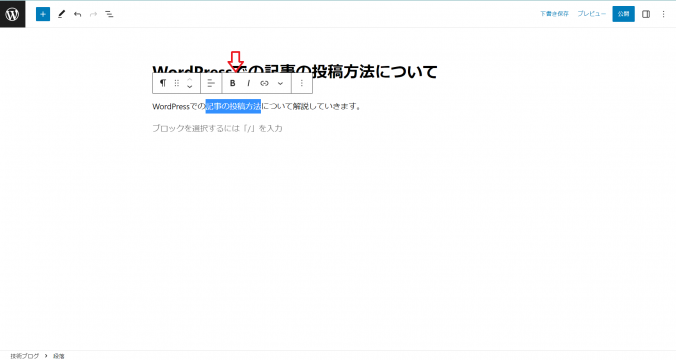The image size is (676, 360).
Task: Open the block toolbar options menu
Action: point(302,83)
